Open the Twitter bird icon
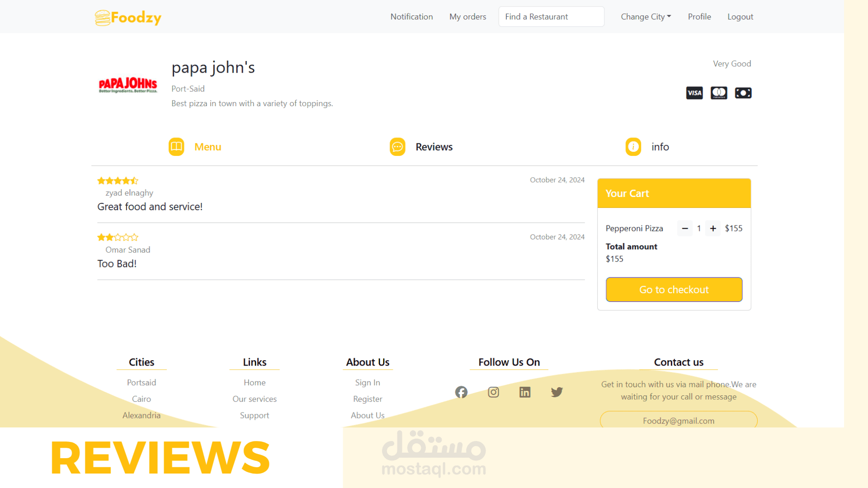The width and height of the screenshot is (868, 488). tap(557, 392)
